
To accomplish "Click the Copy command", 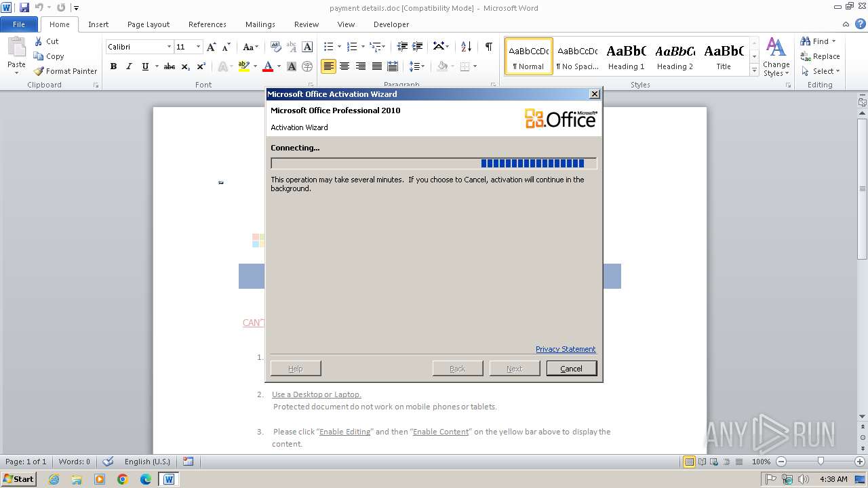I will tap(49, 56).
